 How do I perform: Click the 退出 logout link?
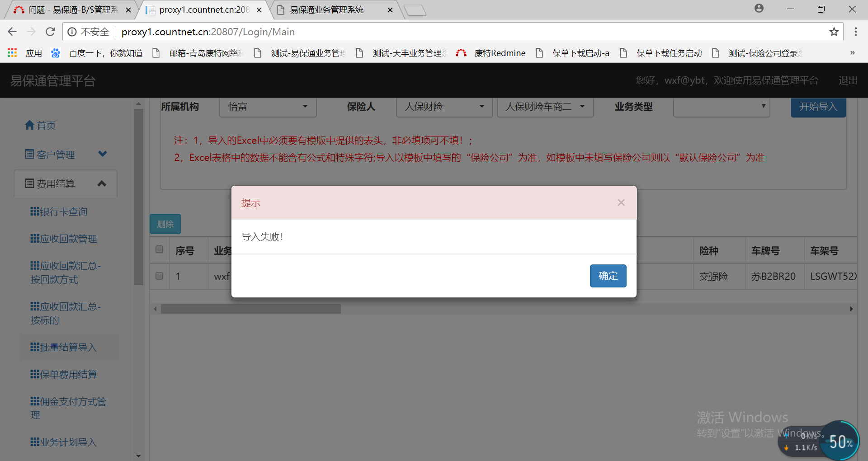coord(848,80)
